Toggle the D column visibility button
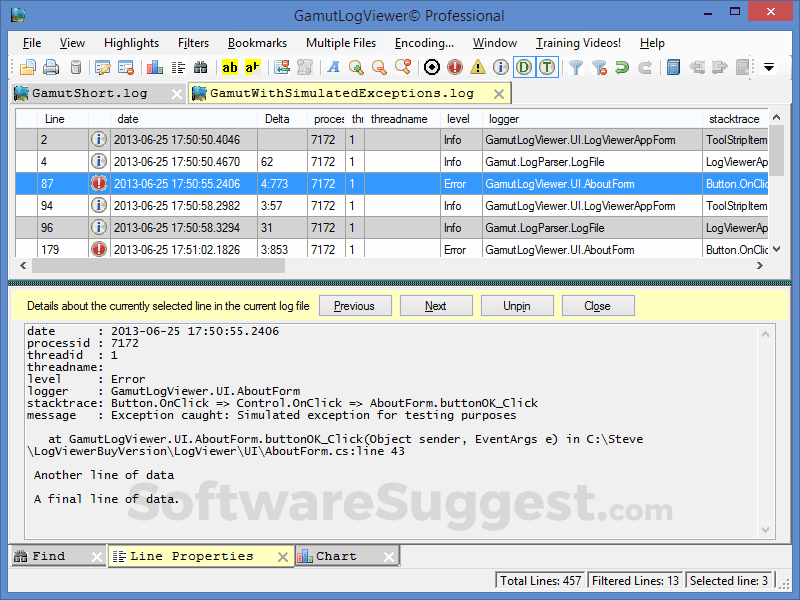Screen dimensions: 800x600 (x=522, y=67)
